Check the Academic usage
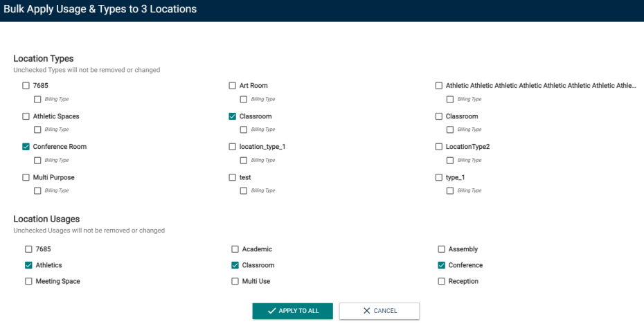 [235, 249]
